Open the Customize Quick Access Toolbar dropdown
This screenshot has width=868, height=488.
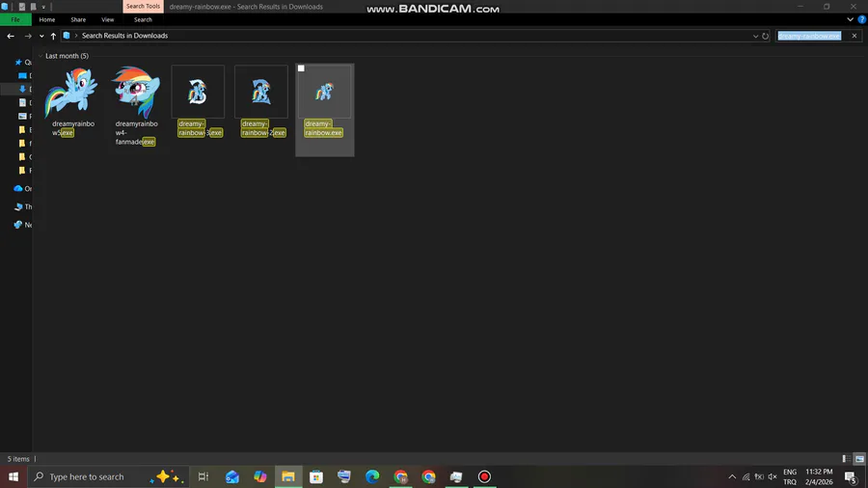click(43, 7)
